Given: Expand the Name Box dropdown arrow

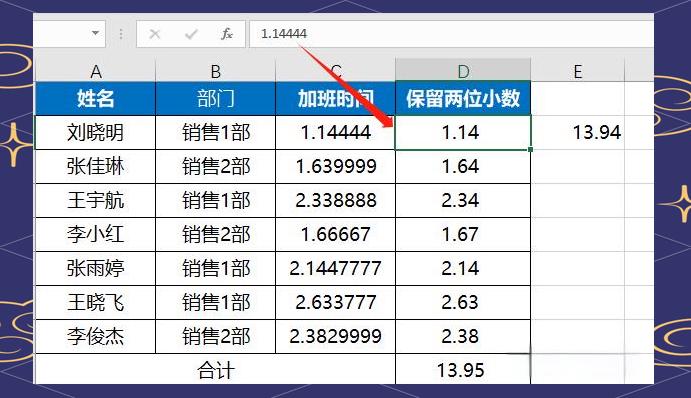Looking at the screenshot, I should (x=95, y=33).
